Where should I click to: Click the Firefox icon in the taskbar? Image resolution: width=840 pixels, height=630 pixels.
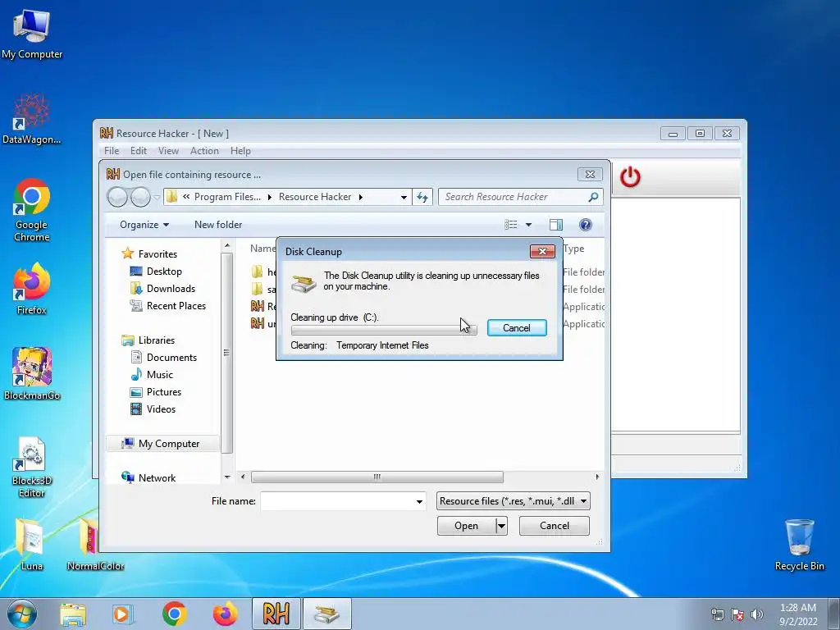(x=225, y=614)
